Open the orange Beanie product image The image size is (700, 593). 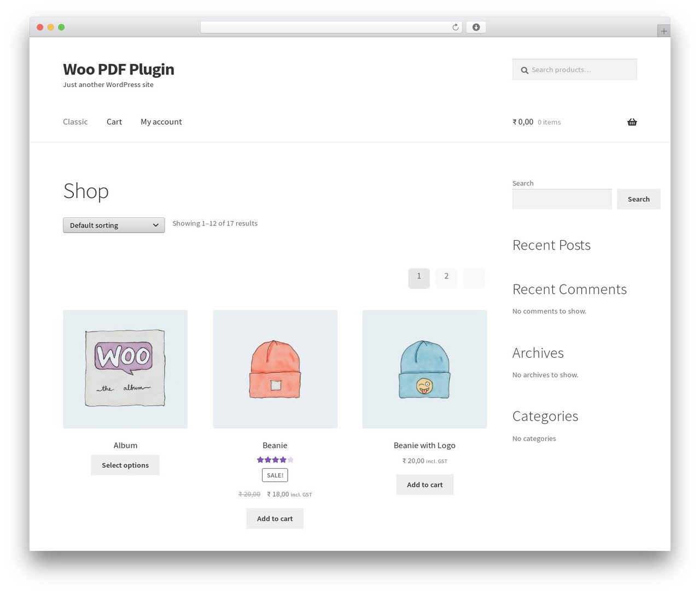[275, 369]
